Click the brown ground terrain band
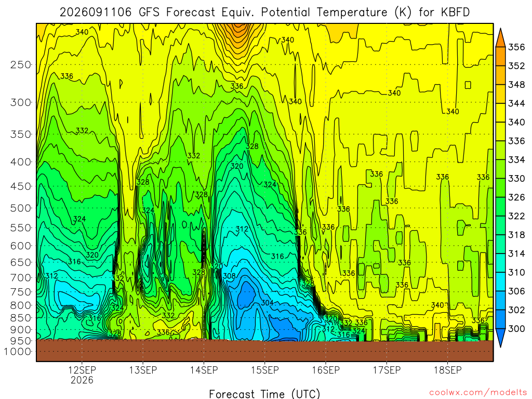Viewport: 532px width, 399px height. (264, 351)
